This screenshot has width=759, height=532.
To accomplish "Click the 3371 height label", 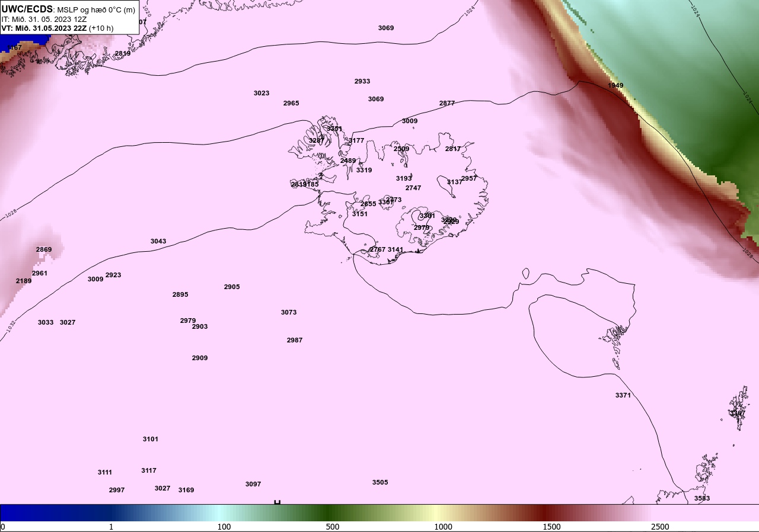I will click(623, 395).
